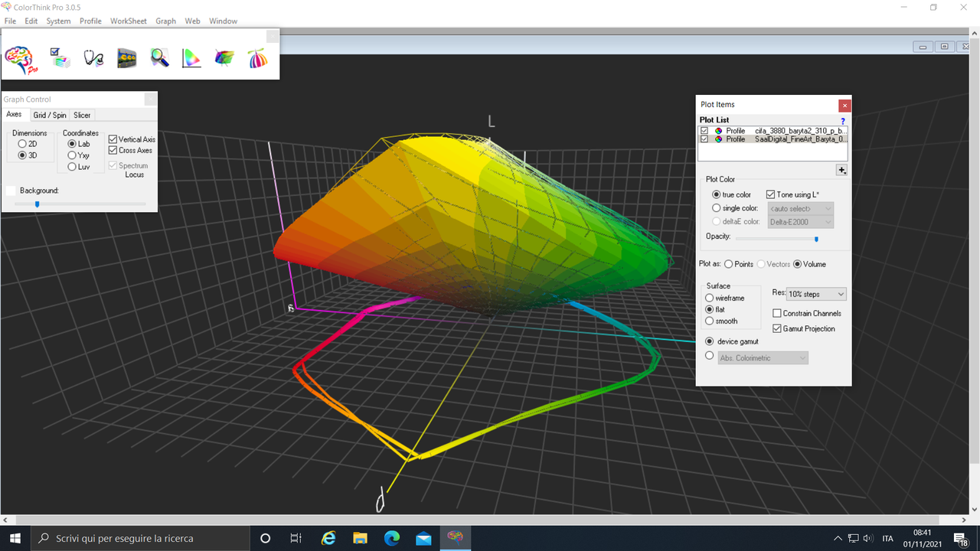The height and width of the screenshot is (551, 980).
Task: Toggle Gamut Projection checkbox
Action: pyautogui.click(x=777, y=328)
